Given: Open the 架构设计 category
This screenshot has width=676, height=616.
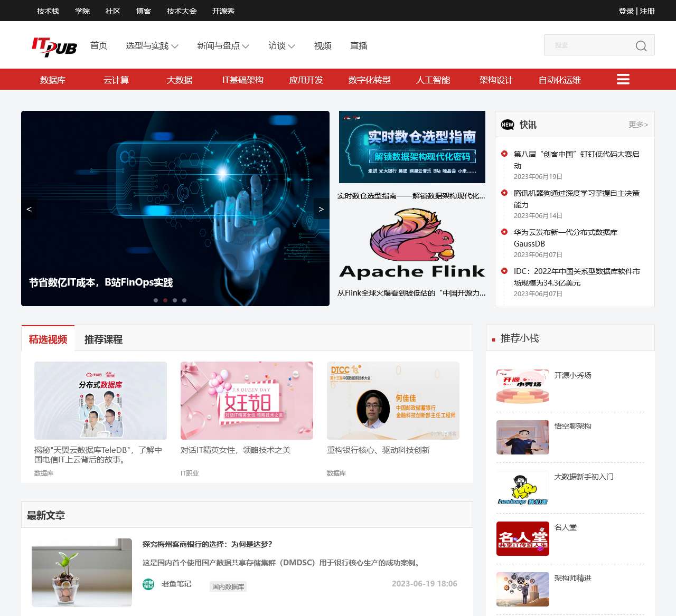Looking at the screenshot, I should (496, 80).
